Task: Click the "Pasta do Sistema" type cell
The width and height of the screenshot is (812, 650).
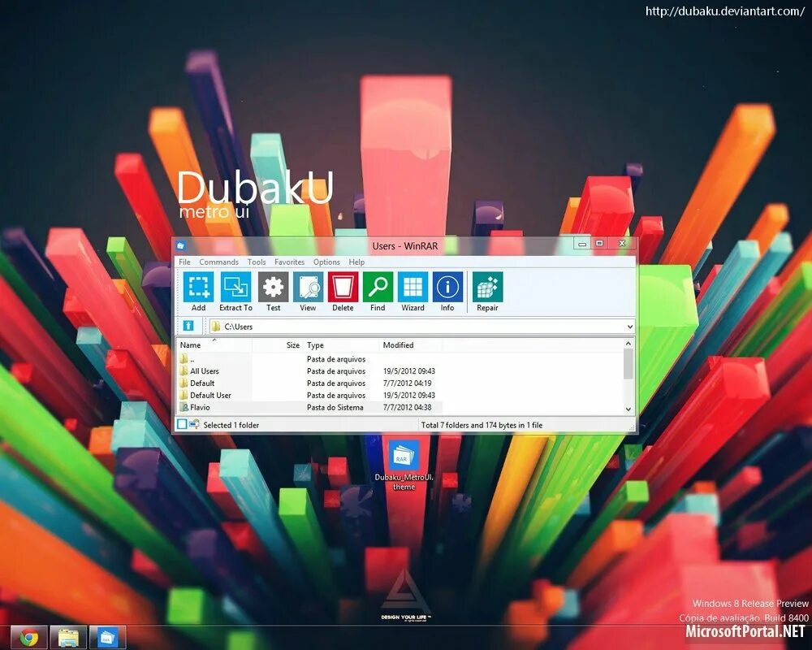Action: (335, 407)
